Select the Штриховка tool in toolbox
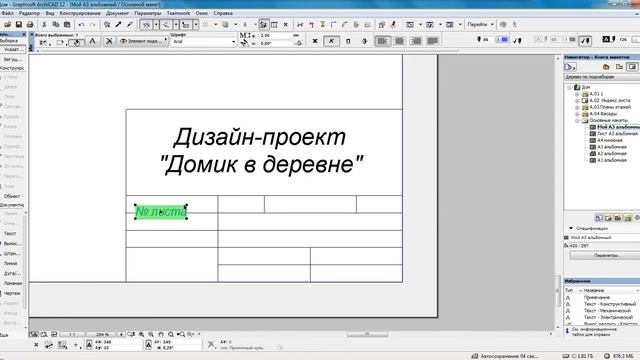Screen dimensions: 640x360 (12, 253)
